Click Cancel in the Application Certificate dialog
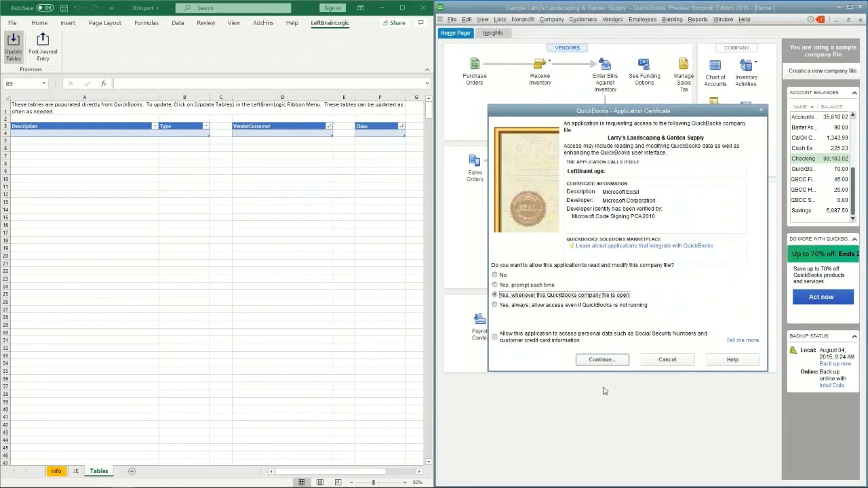Viewport: 868px width, 488px height. [667, 359]
